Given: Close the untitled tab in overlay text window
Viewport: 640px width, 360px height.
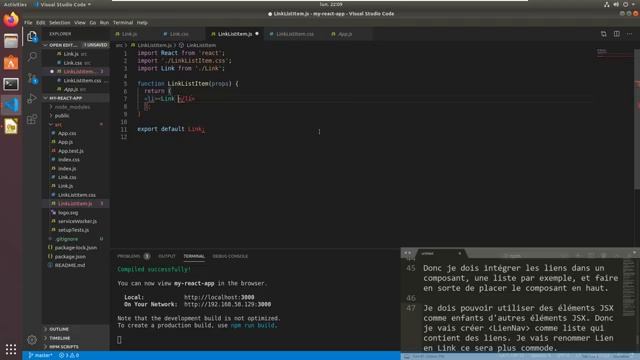Looking at the screenshot, I should tap(460, 253).
